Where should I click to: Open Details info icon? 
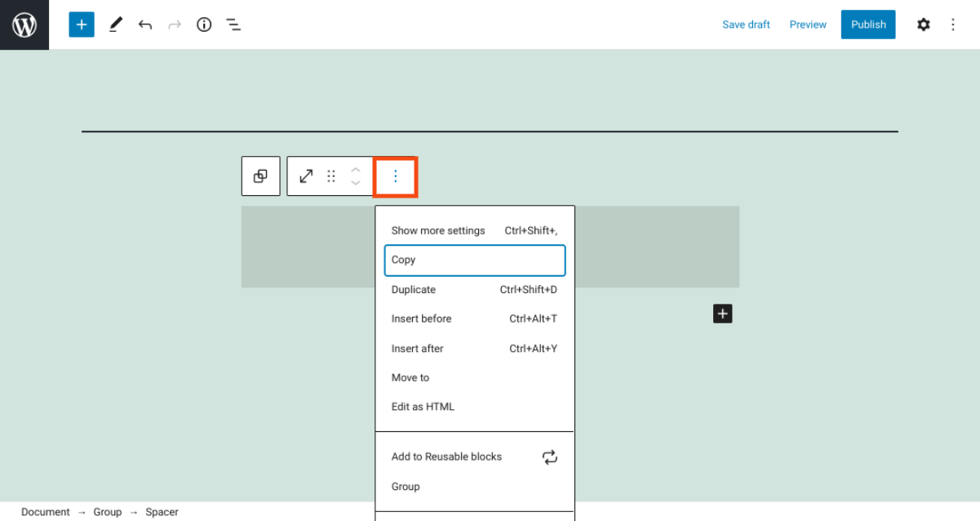coord(204,24)
